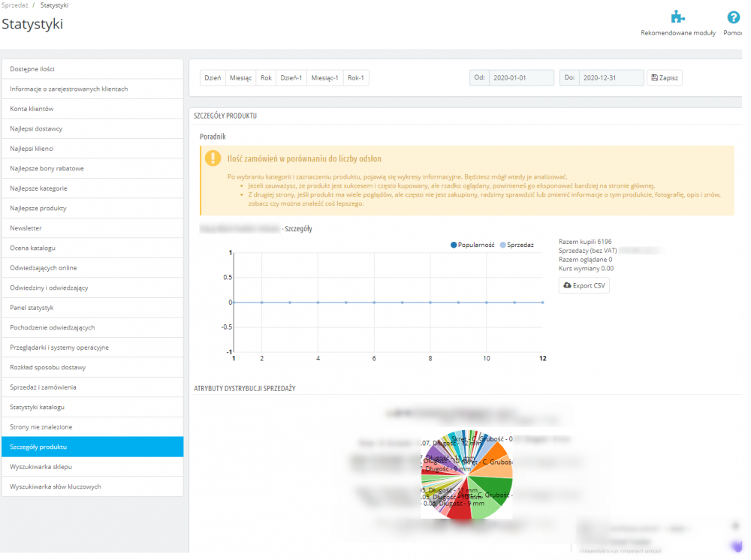Click the floppy disk icon on Zapisz

click(654, 77)
